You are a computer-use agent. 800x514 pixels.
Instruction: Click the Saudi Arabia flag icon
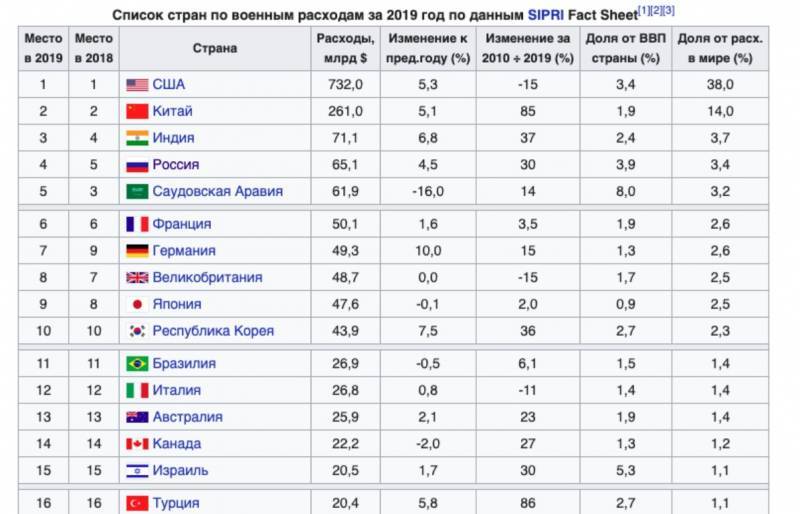(x=137, y=191)
